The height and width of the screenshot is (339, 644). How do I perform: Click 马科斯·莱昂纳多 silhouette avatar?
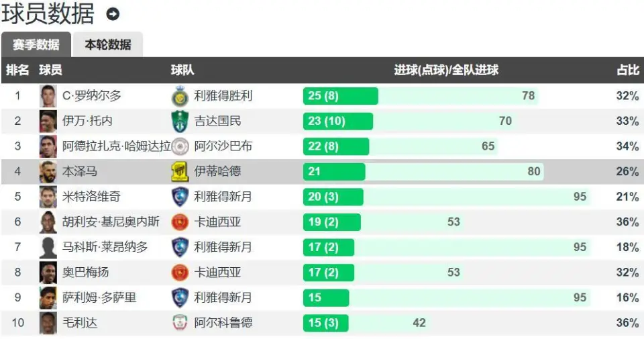(x=48, y=247)
